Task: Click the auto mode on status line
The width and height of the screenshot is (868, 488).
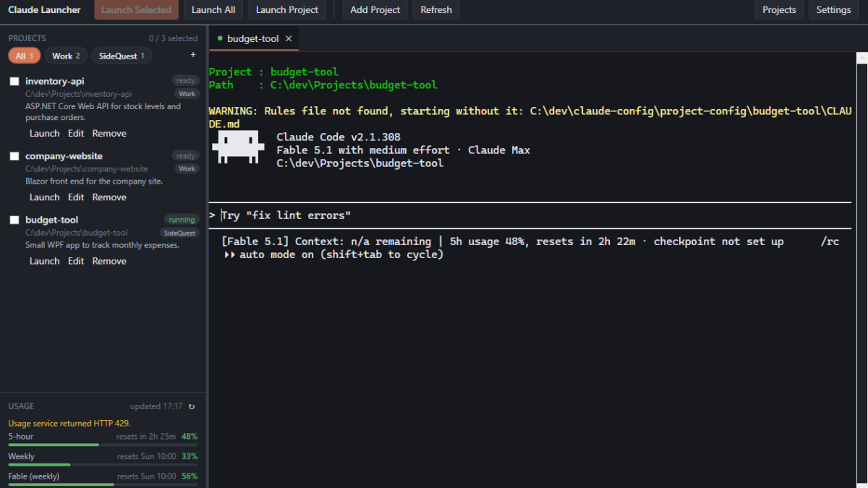Action: 333,254
